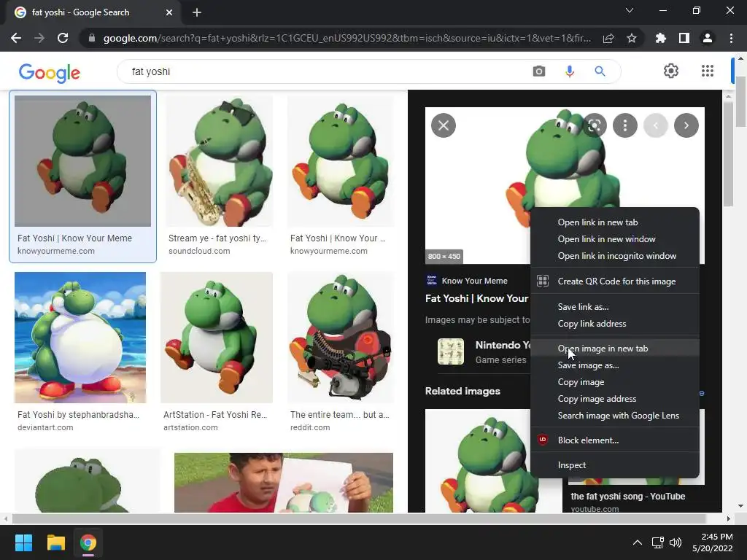Go to next image in preview

click(x=686, y=125)
